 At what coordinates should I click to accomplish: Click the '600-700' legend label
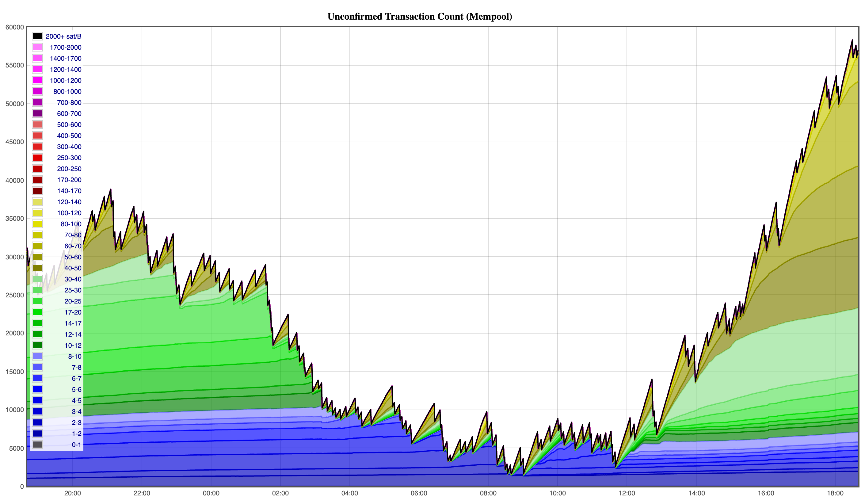(x=69, y=114)
